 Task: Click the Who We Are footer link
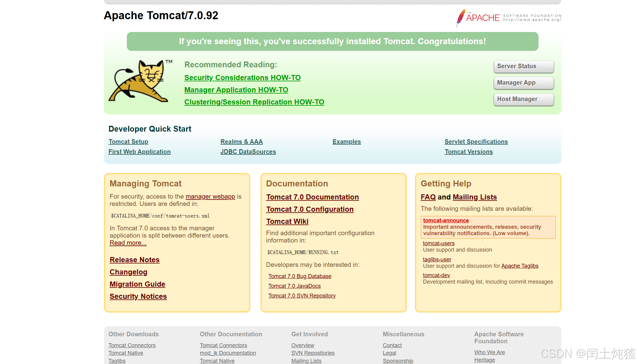[489, 352]
